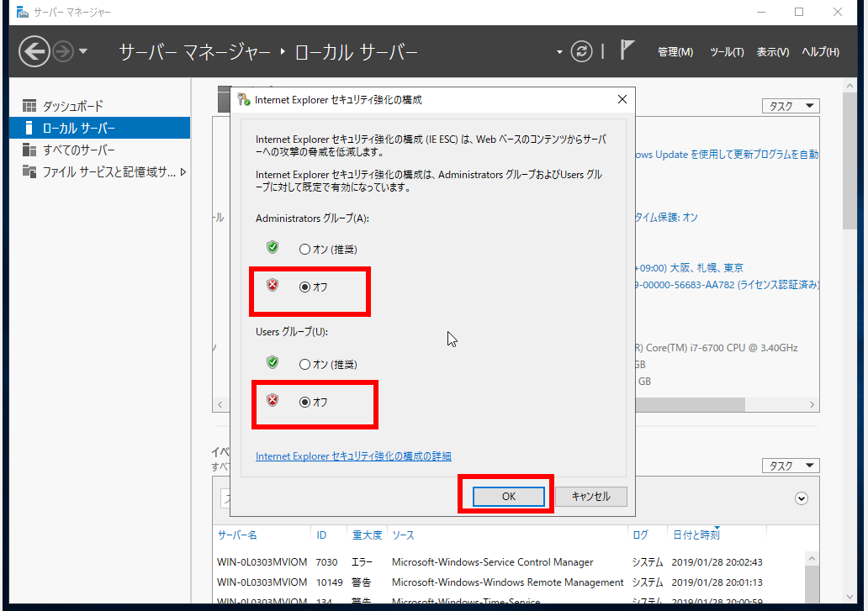Click Microsoft-Windows-Service Control Manager source cell
Screen dimensions: 868x611
[x=492, y=561]
